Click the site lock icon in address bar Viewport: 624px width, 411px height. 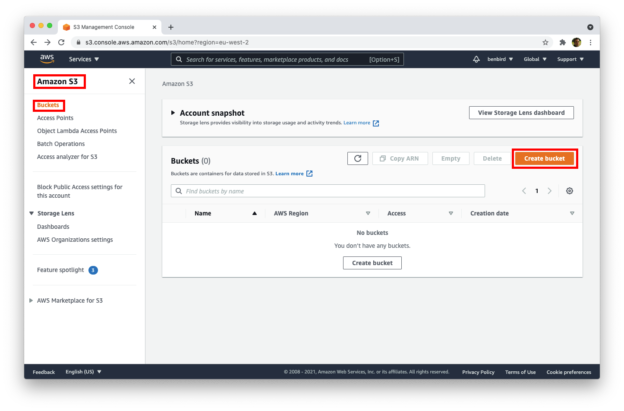click(78, 42)
